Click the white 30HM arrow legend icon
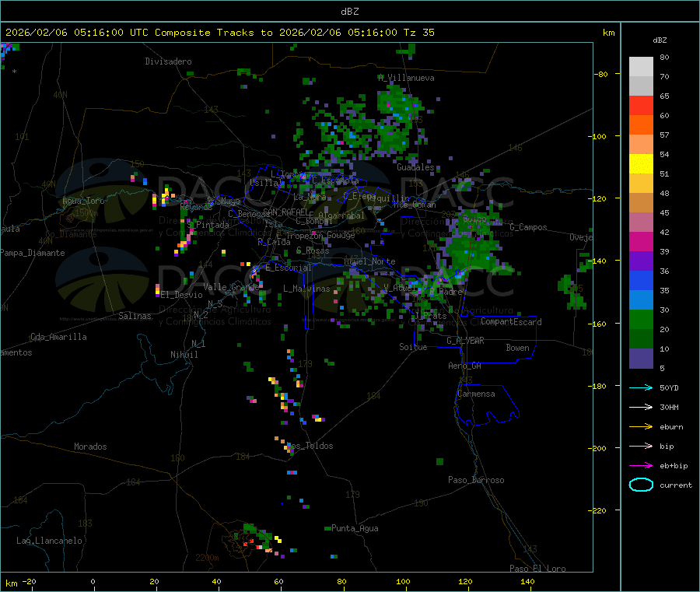Viewport: 700px width, 592px height. click(x=641, y=407)
